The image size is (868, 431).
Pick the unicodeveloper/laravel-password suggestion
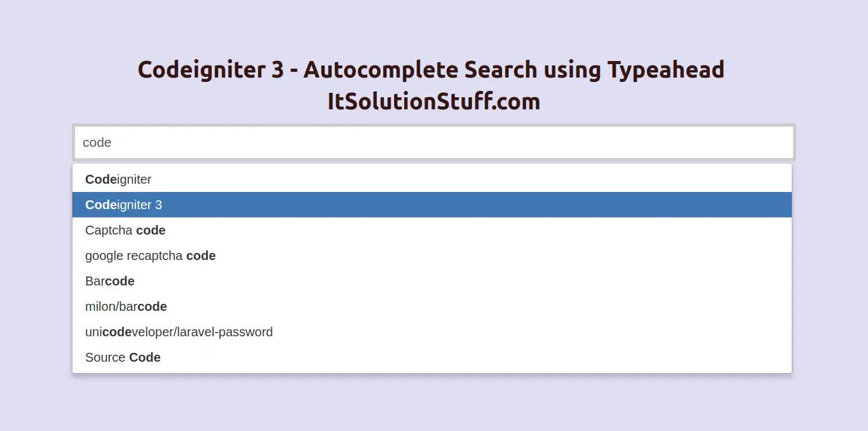432,332
